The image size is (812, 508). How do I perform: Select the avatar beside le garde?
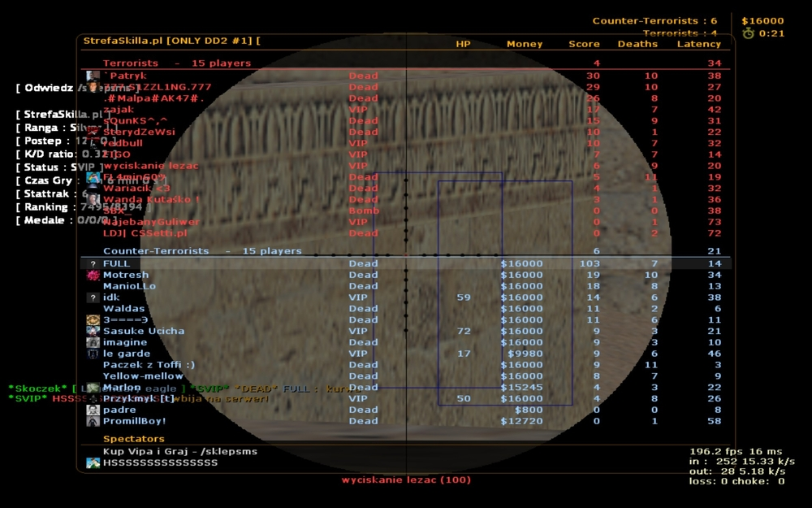tap(93, 354)
